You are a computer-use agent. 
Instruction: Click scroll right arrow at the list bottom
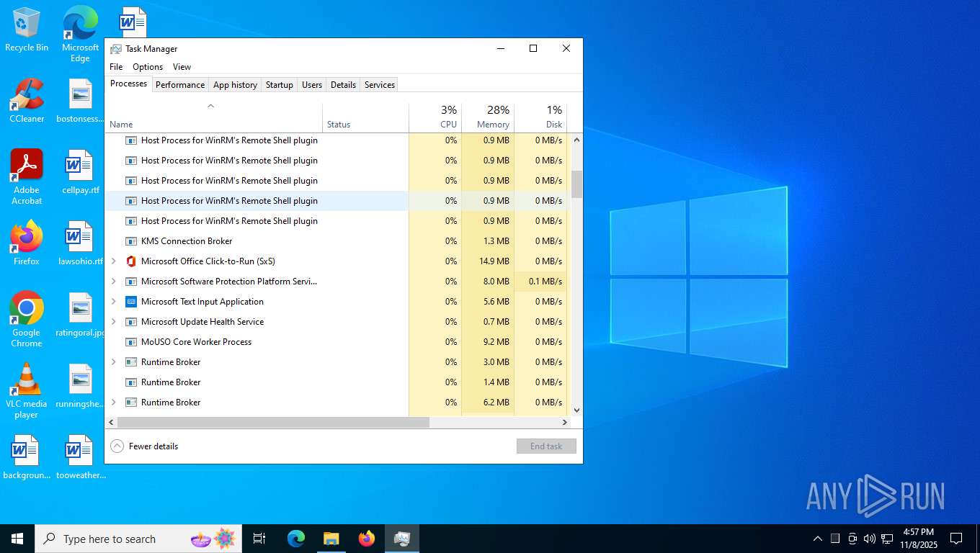coord(565,422)
